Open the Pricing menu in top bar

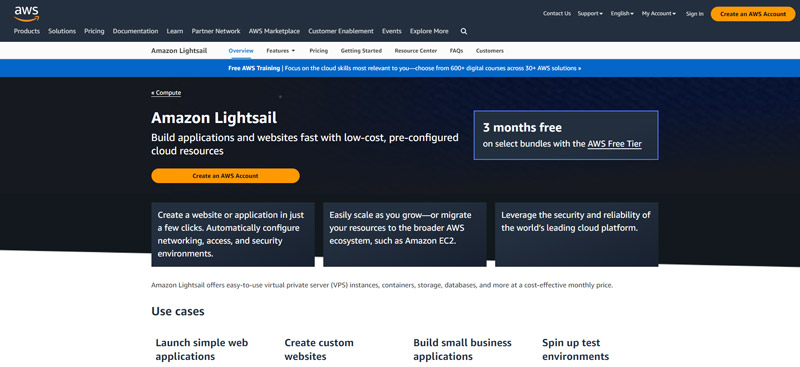(x=94, y=31)
